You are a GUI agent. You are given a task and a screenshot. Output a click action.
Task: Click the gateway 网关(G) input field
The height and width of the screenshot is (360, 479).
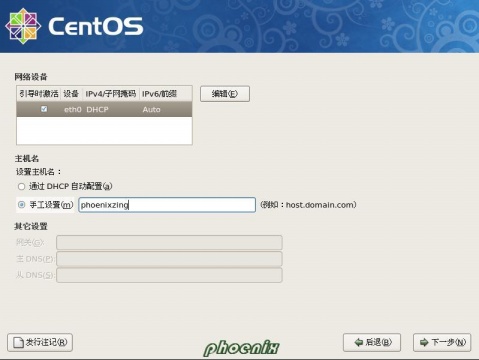[x=169, y=243]
